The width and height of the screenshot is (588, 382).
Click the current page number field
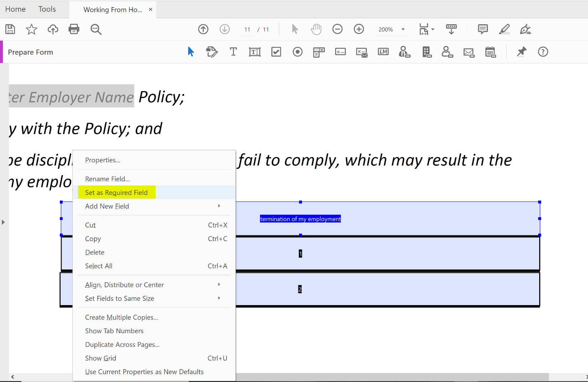(x=247, y=30)
